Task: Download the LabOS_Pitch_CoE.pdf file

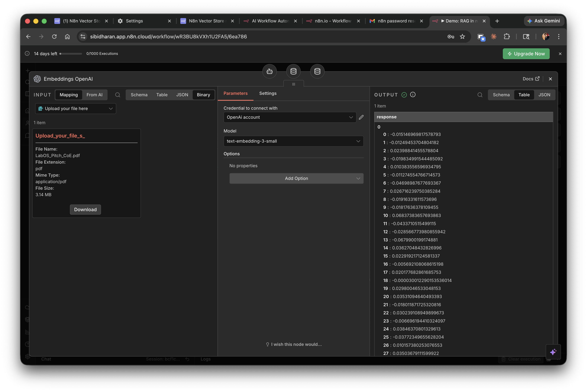Action: 85,210
